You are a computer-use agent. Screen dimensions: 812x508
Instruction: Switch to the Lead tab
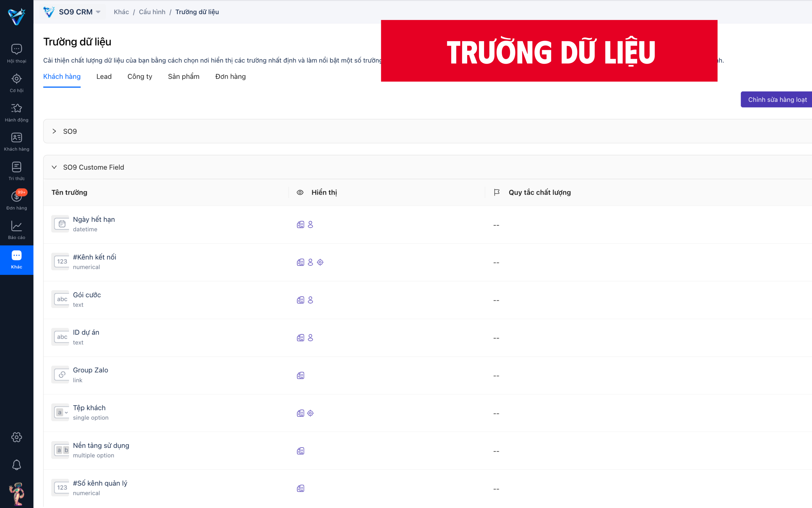pyautogui.click(x=104, y=76)
